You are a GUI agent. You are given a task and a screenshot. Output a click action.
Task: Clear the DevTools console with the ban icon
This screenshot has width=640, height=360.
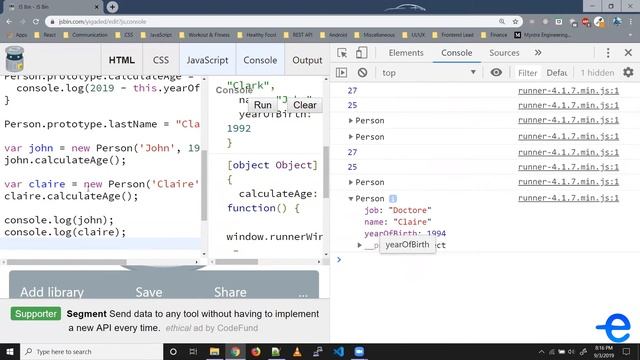click(362, 73)
